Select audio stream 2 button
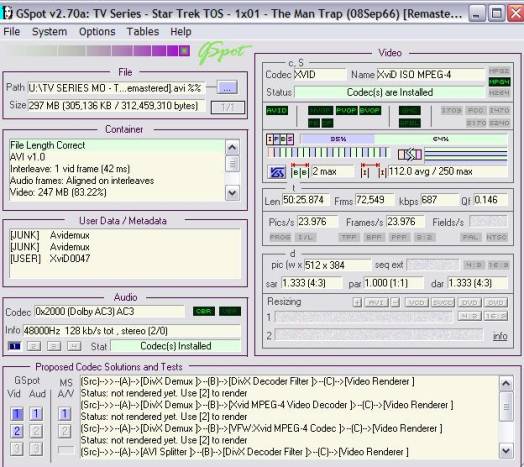The width and height of the screenshot is (524, 467). [x=34, y=346]
